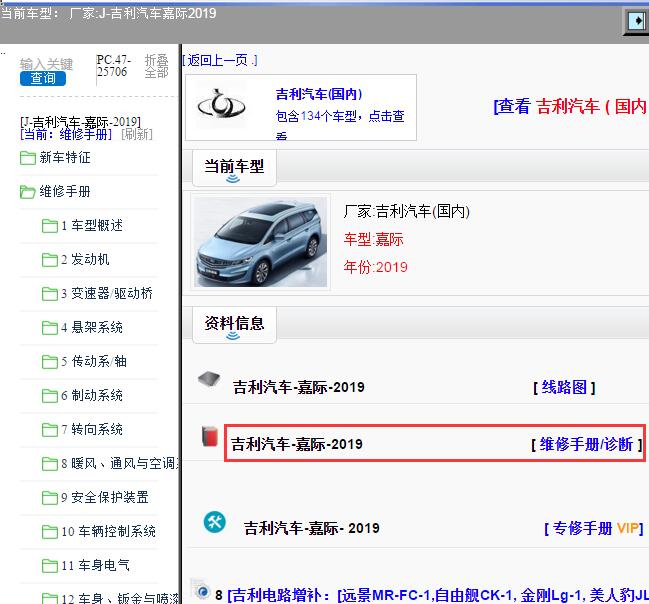Select 1 车型概述 tree entry
Viewport: 649px width, 604px height.
pos(92,225)
